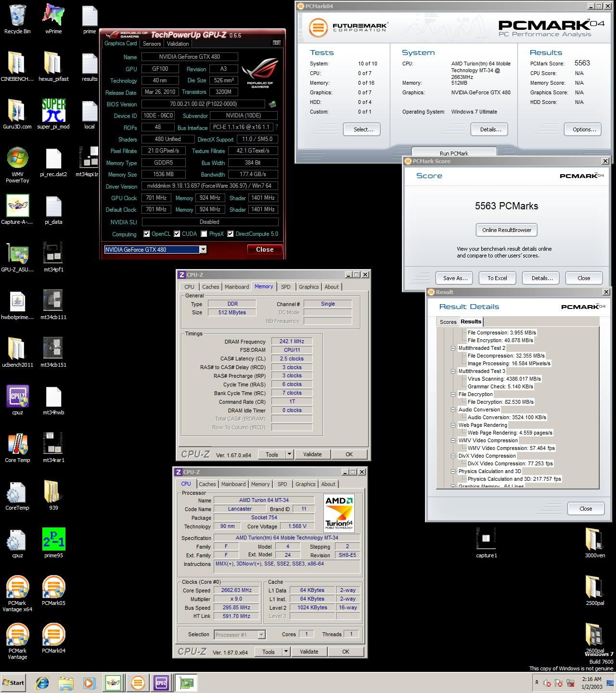Click Select under Tests in PCMark04
The image size is (616, 693).
point(363,129)
